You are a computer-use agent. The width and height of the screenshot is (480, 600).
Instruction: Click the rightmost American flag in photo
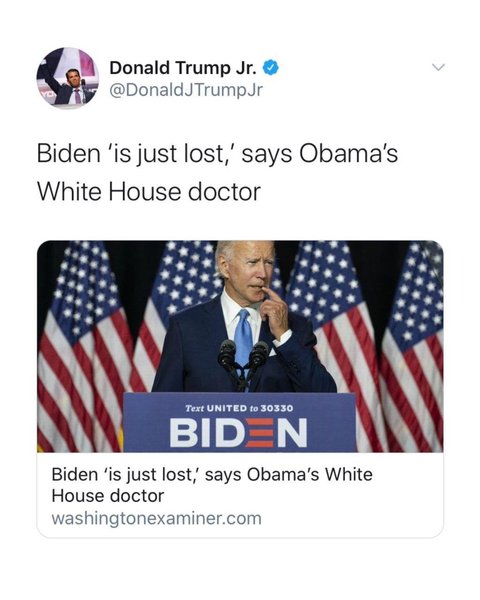pyautogui.click(x=411, y=344)
